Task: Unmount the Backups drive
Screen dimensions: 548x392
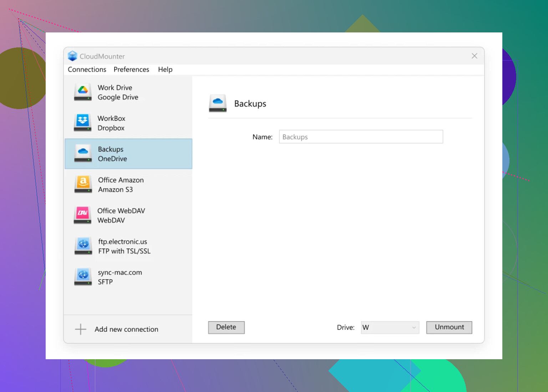Action: [449, 327]
